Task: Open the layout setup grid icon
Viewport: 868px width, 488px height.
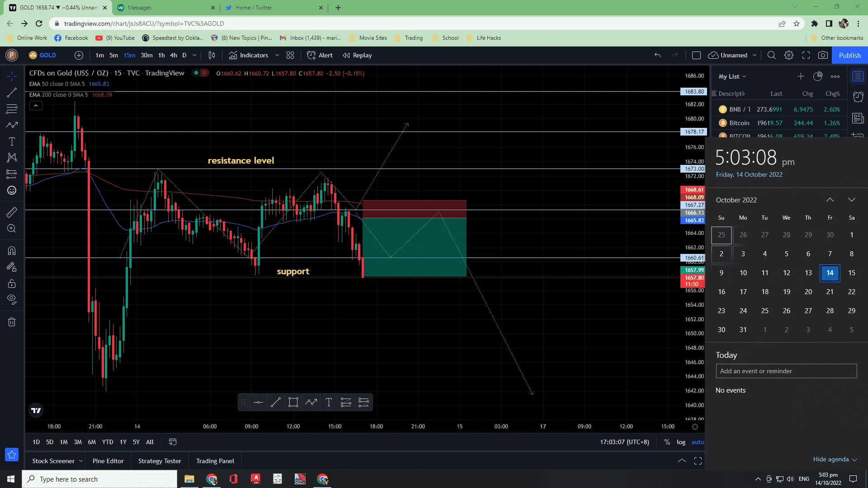Action: [x=290, y=55]
